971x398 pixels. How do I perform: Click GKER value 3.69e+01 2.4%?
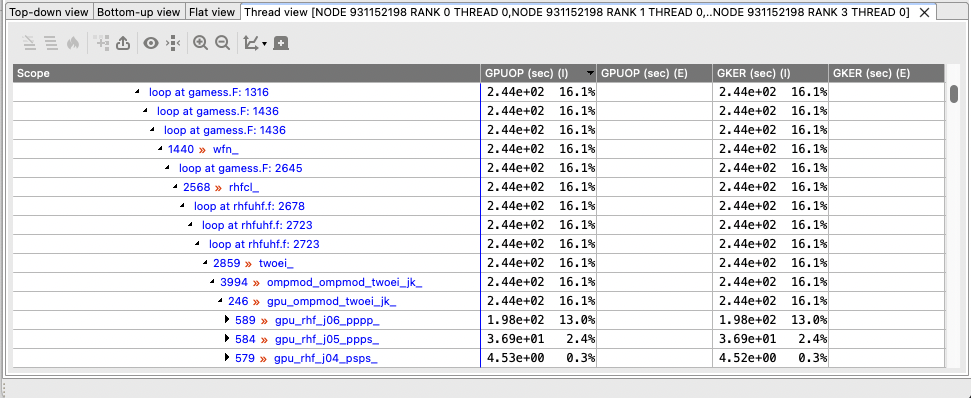point(772,339)
